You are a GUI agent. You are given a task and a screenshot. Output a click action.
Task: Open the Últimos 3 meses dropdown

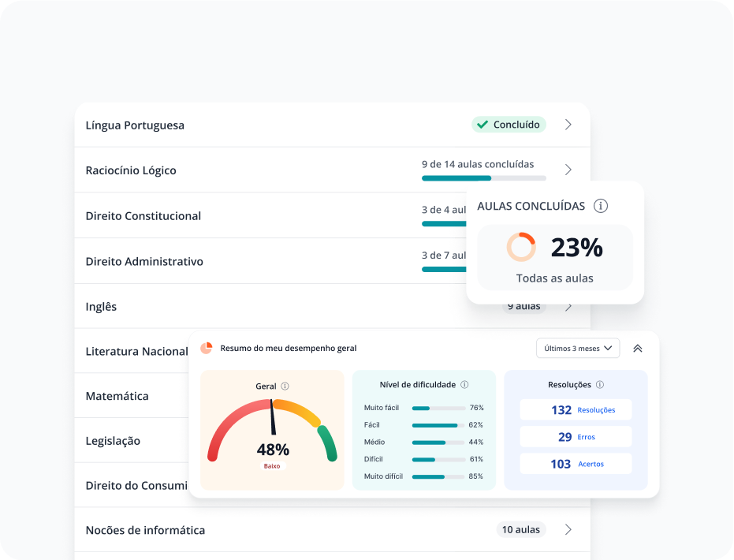coord(578,348)
